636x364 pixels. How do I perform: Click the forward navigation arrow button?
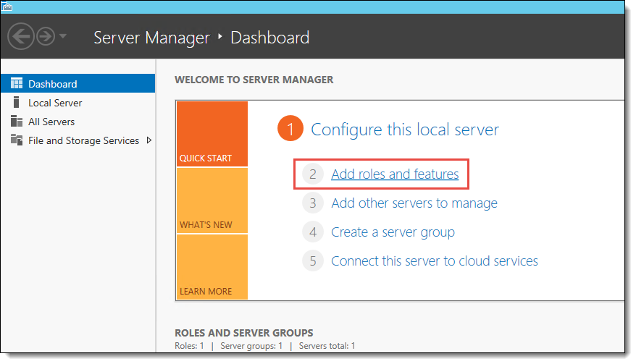pos(46,37)
